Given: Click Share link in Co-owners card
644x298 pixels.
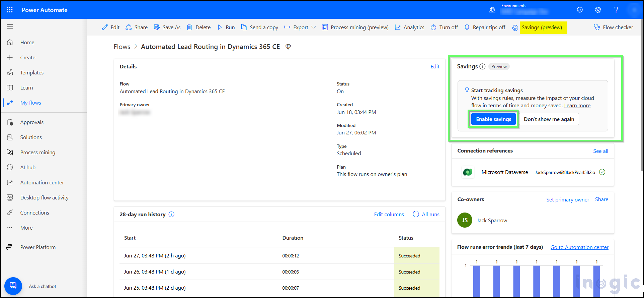Looking at the screenshot, I should point(601,199).
